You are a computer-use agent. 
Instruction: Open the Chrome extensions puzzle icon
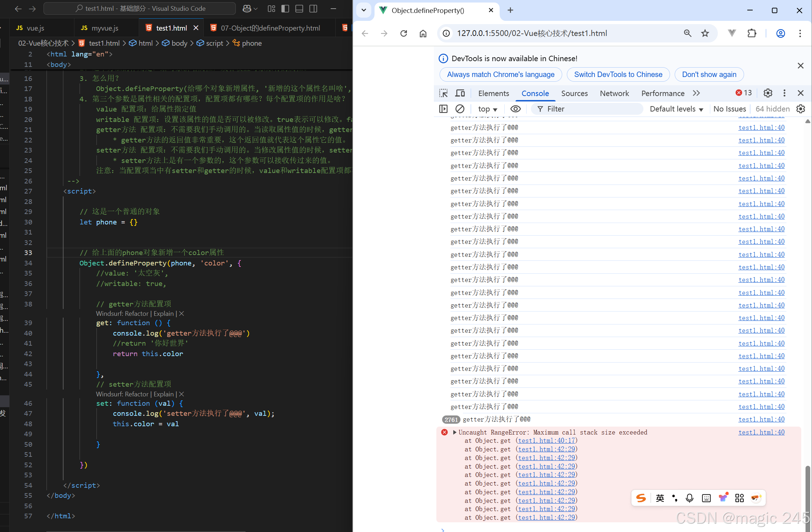(752, 33)
